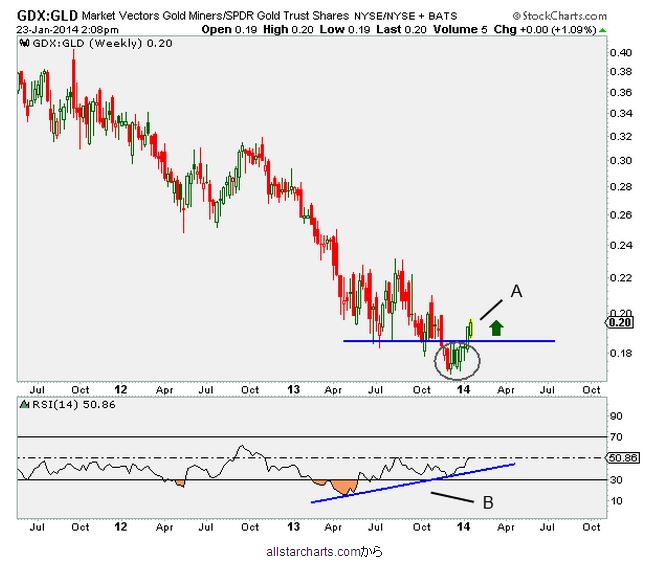Click the 30 RSI axis label
This screenshot has height=574, width=653.
(616, 480)
